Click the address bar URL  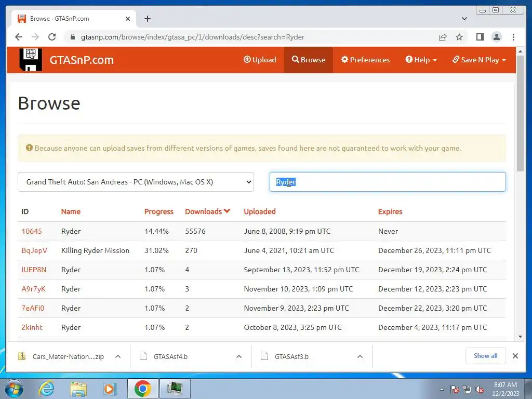tap(192, 37)
